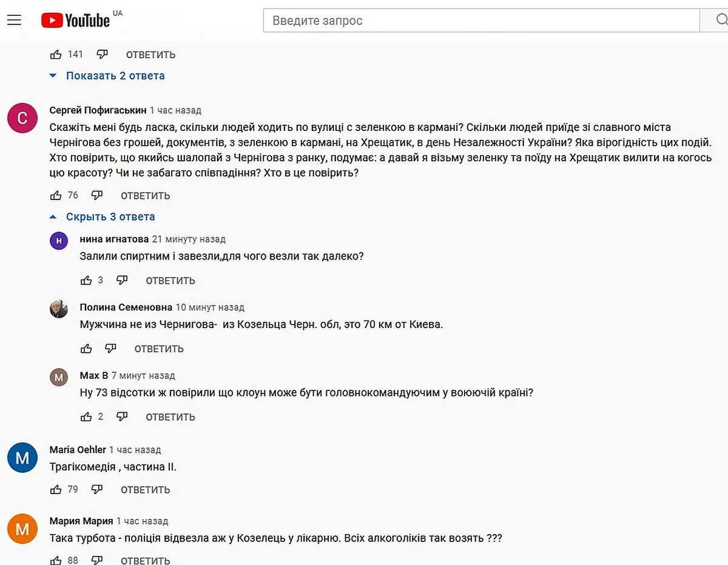Open Полина Семеновна's avatar thumbnail

59,309
